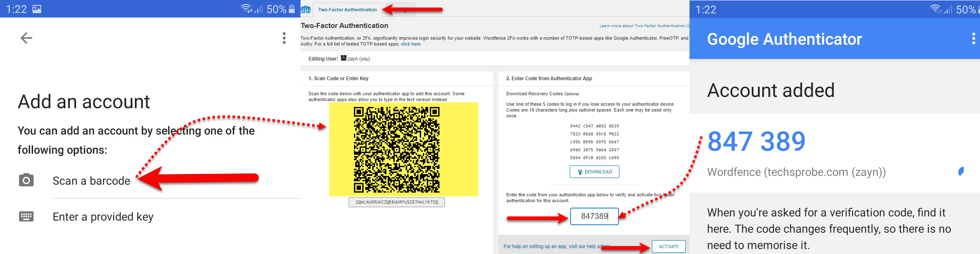Click recovery code row 'cd5b 089b 69f5 bee7'
980x254 pixels.
click(x=594, y=142)
